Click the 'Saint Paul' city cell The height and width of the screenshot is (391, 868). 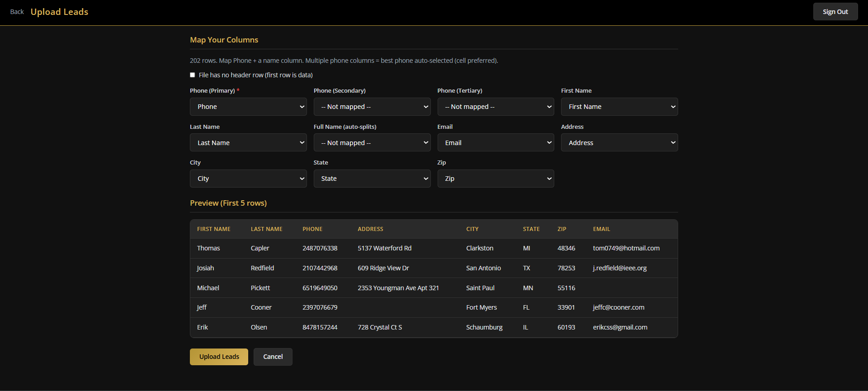click(480, 288)
